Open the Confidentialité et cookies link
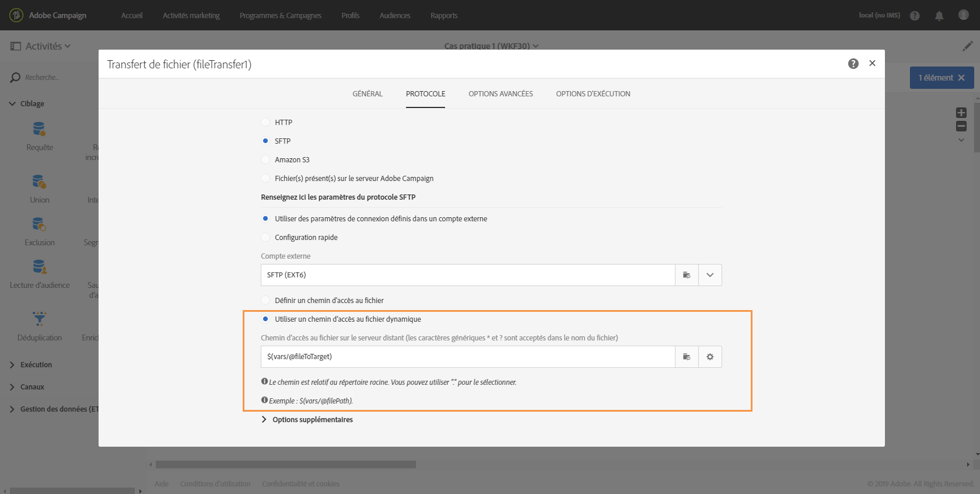Screen dimensions: 980x494 [300, 483]
